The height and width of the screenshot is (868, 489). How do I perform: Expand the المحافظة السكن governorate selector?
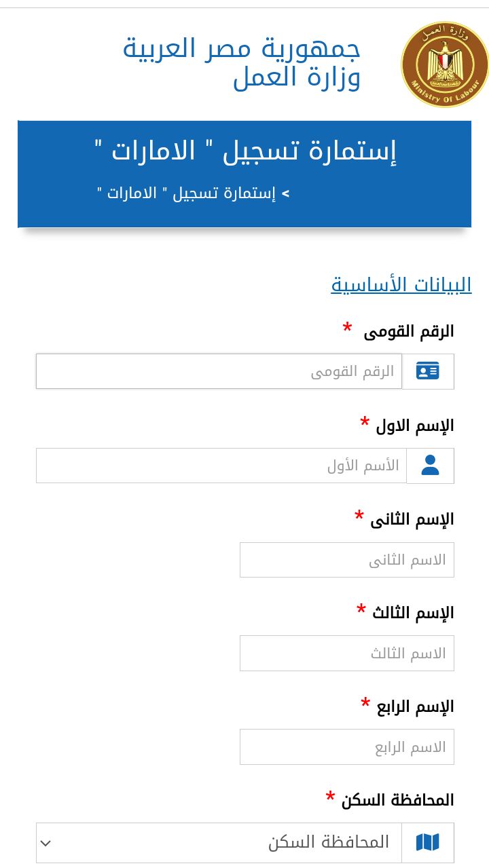tap(217, 842)
